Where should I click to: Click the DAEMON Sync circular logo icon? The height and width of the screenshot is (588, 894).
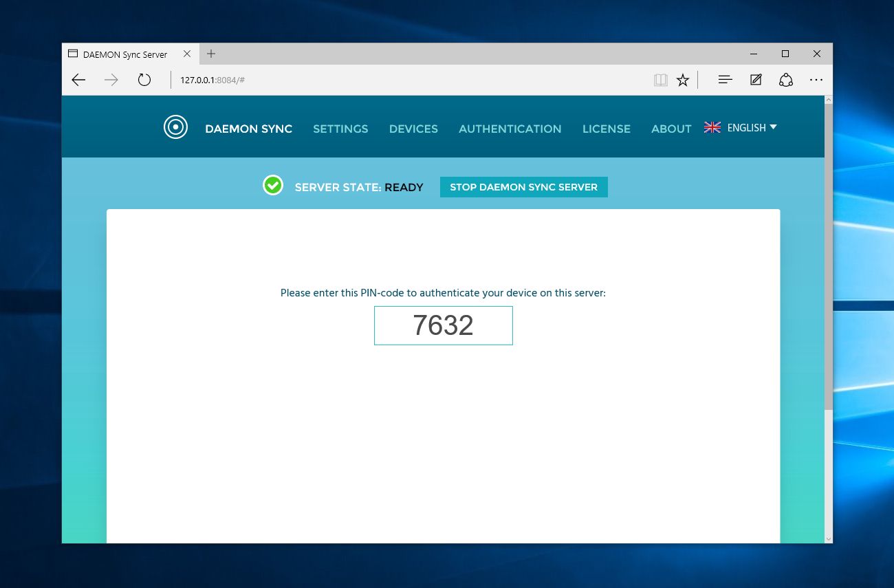point(175,127)
